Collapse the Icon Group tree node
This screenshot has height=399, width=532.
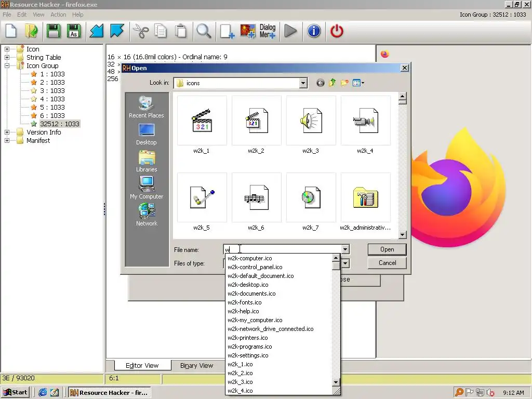7,66
